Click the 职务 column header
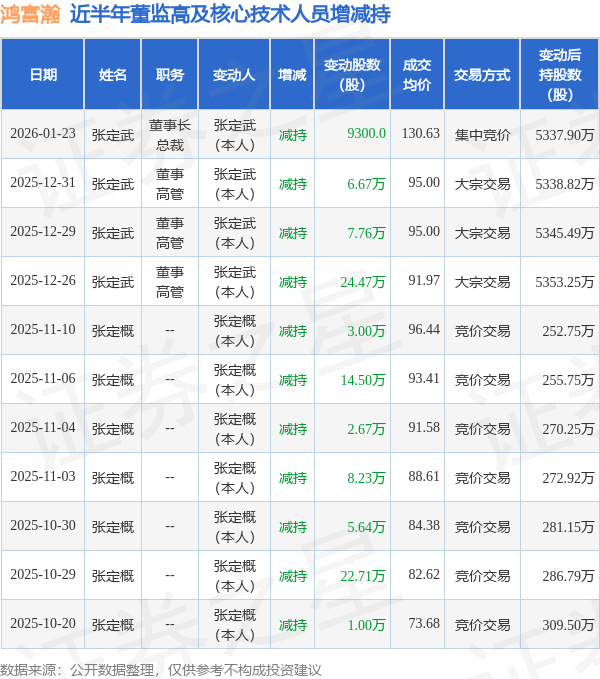600x679 pixels. tap(170, 74)
